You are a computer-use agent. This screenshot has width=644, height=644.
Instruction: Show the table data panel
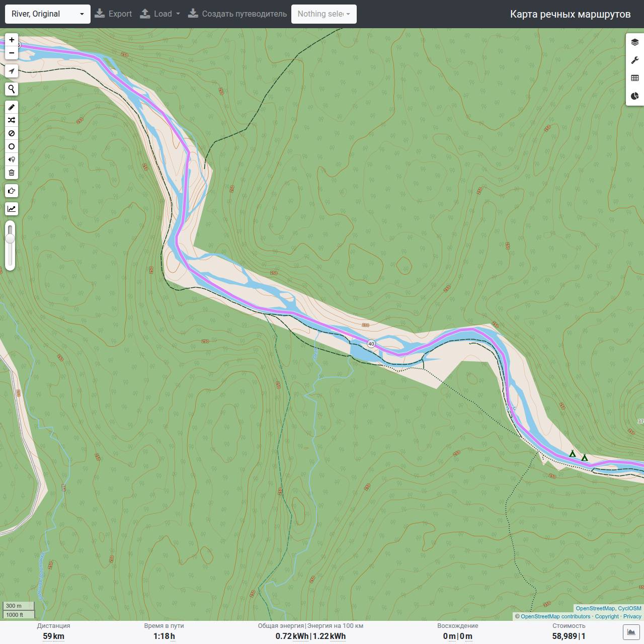pos(635,78)
